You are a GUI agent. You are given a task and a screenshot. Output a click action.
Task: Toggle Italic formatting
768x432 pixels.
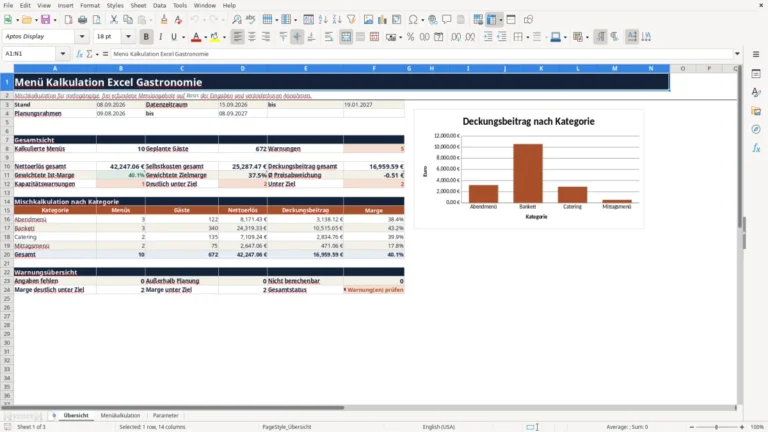(160, 37)
